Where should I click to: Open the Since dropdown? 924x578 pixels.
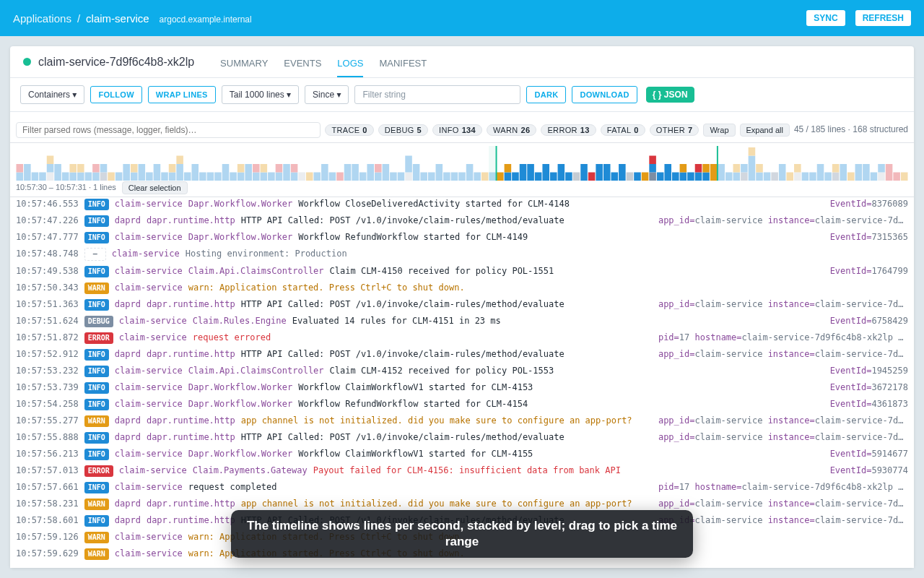pyautogui.click(x=326, y=95)
